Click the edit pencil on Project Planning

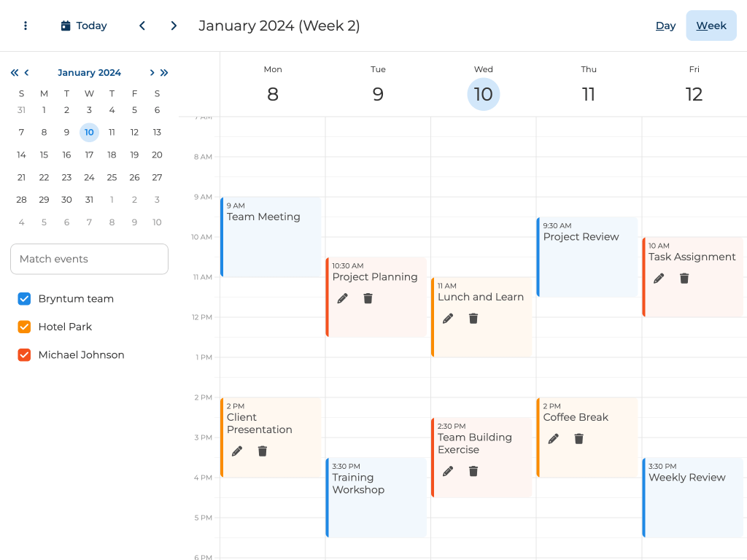coord(343,298)
